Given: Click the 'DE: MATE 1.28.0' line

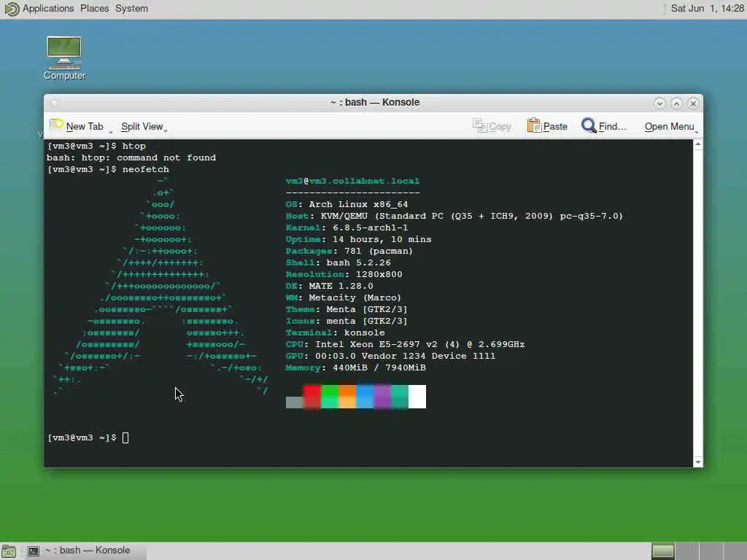Looking at the screenshot, I should pyautogui.click(x=329, y=286).
